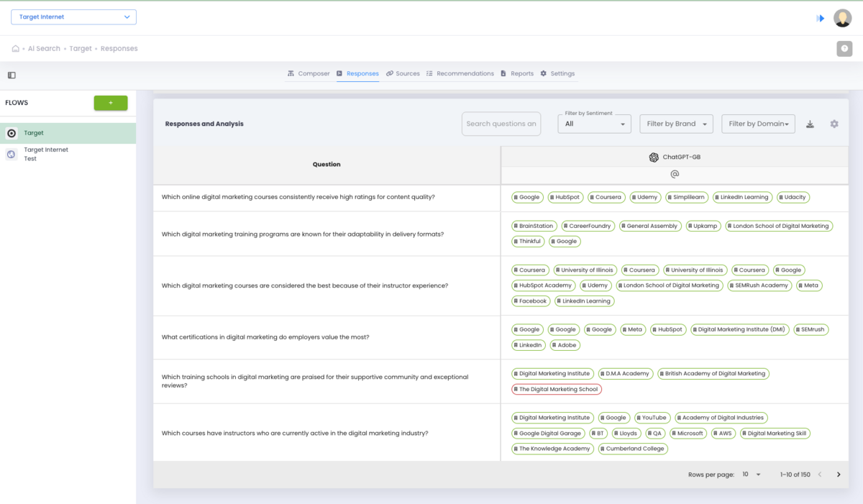Select the Target flow
The image size is (863, 504).
[68, 133]
